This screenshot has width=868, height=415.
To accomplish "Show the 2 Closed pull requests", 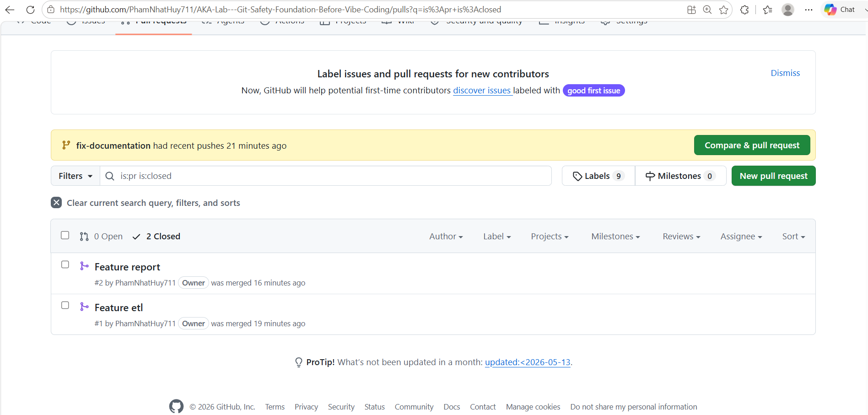I will [x=156, y=237].
